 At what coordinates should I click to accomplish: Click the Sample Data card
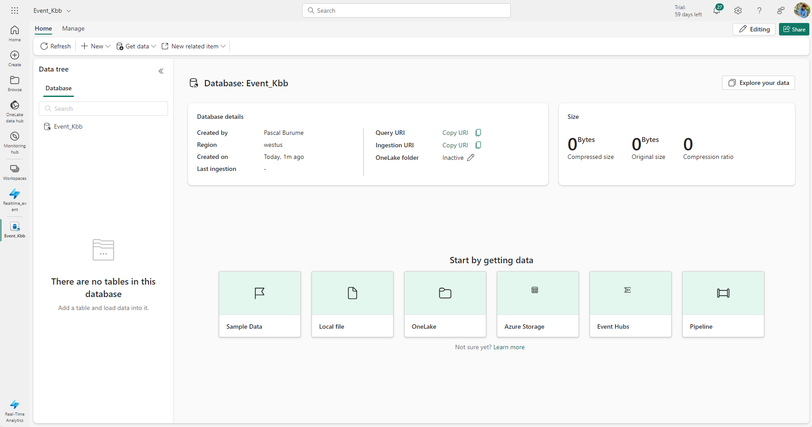(x=259, y=304)
